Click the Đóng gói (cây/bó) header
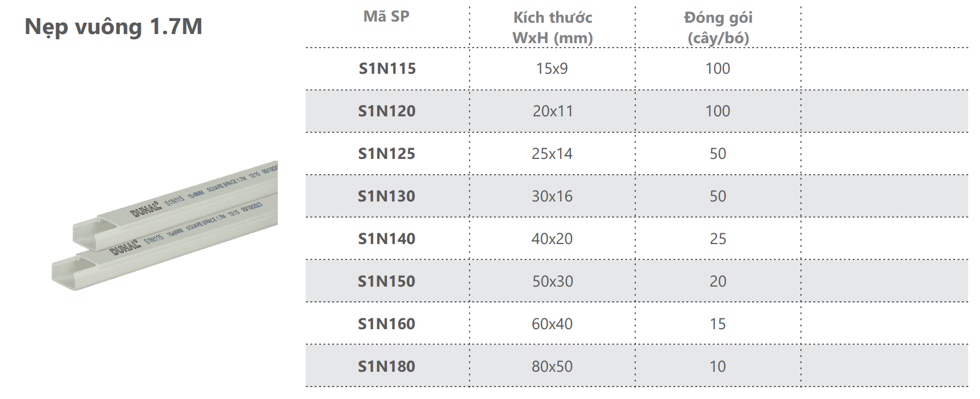This screenshot has height=399, width=980. [718, 27]
